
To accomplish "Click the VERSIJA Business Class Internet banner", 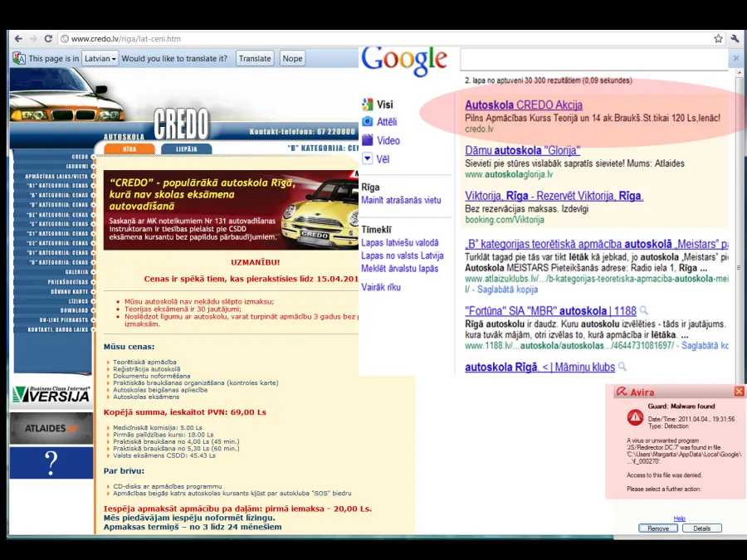I will 51,394.
